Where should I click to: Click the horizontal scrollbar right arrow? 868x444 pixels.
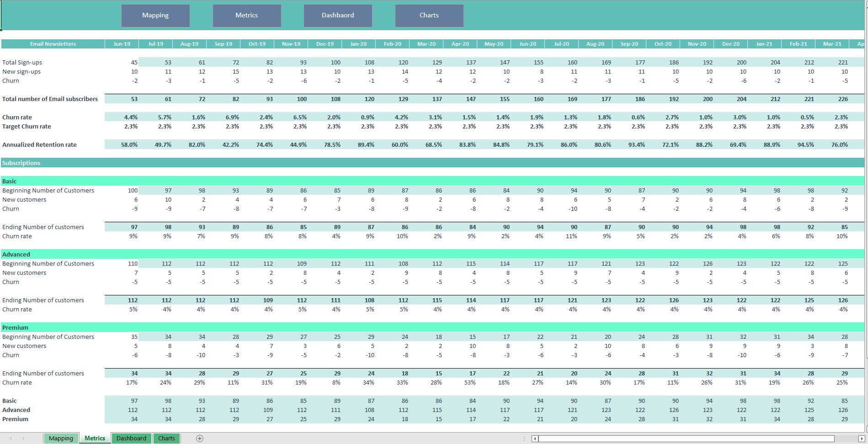click(x=861, y=438)
